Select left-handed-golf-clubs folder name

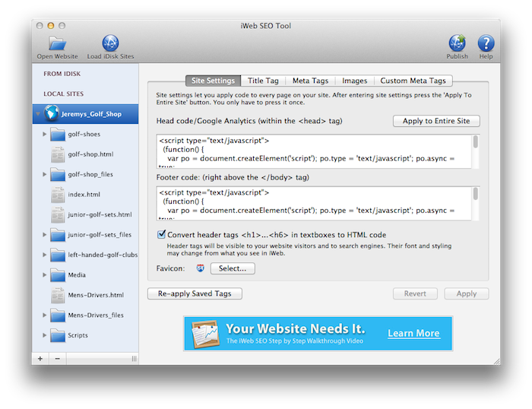click(x=103, y=255)
